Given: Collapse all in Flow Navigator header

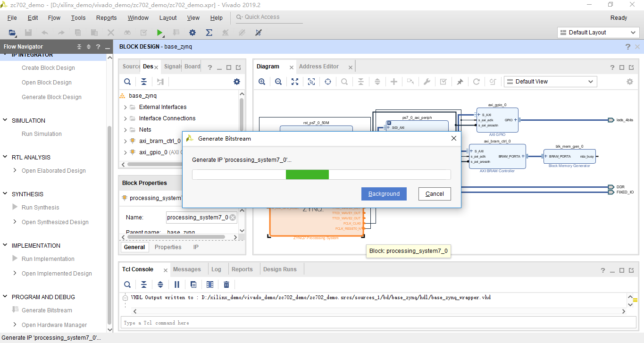Looking at the screenshot, I should 79,47.
